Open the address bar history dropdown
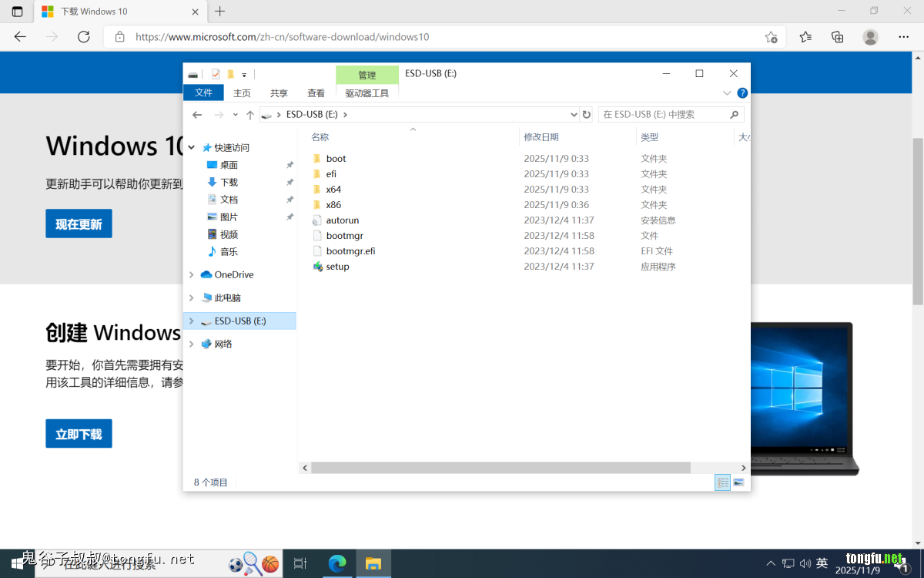 (573, 114)
